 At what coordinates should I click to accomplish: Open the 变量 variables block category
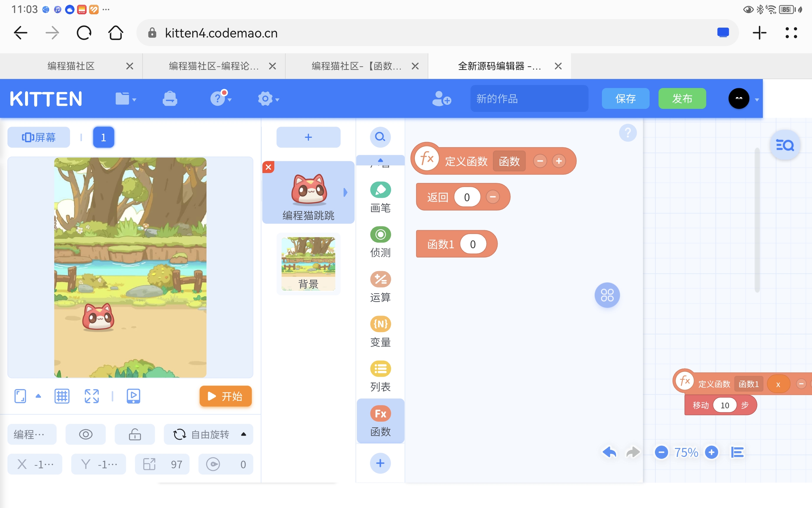point(381,331)
